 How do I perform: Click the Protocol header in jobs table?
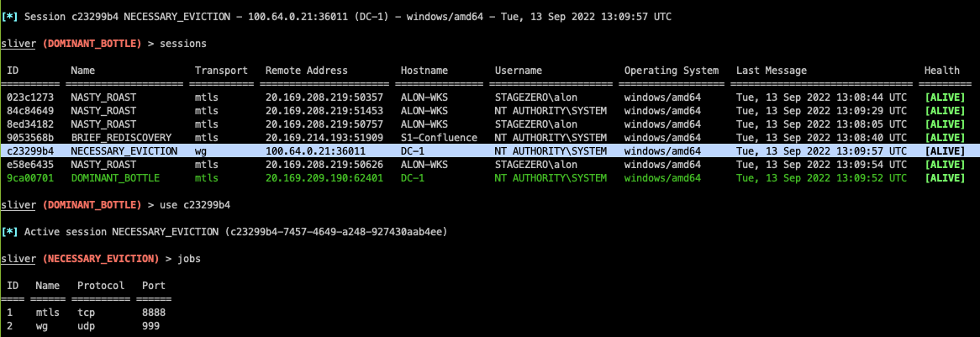(101, 286)
